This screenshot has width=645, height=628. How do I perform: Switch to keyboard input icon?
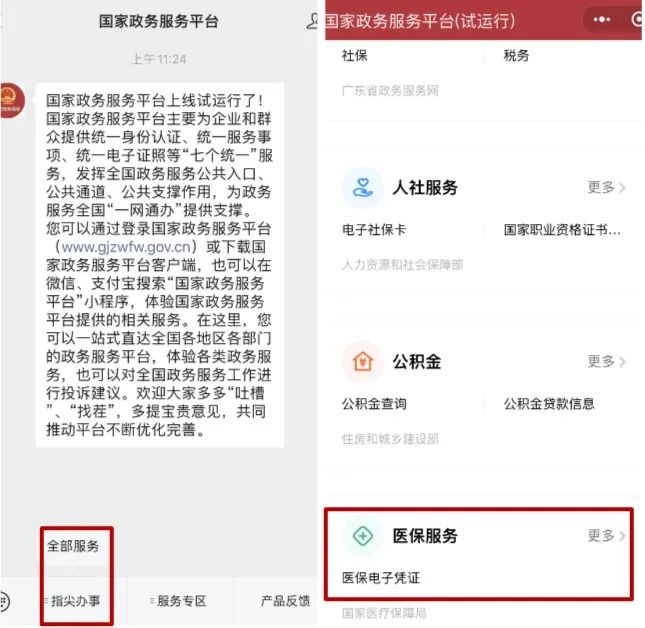(x=4, y=602)
